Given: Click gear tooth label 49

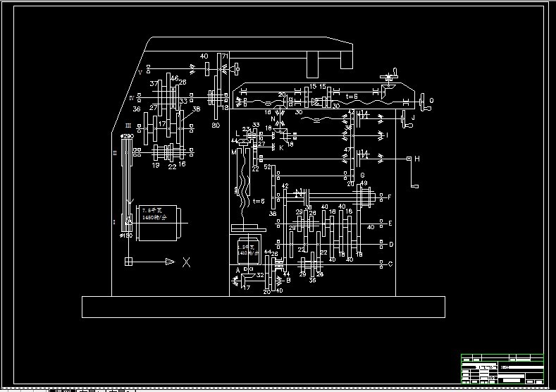Looking at the screenshot, I should (x=364, y=183).
